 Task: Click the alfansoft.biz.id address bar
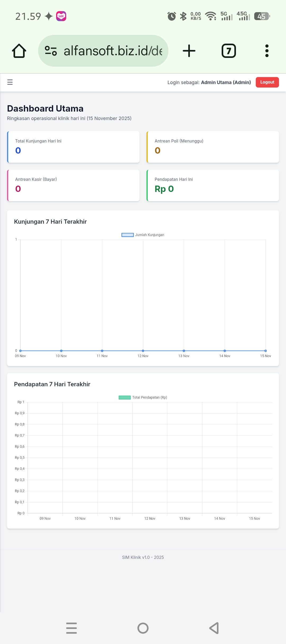pyautogui.click(x=113, y=51)
